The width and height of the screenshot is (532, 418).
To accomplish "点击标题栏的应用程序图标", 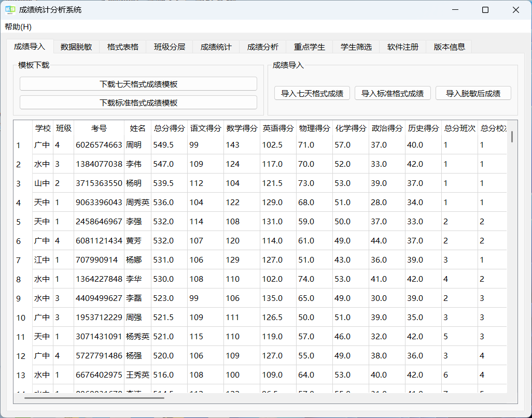I will click(x=9, y=9).
